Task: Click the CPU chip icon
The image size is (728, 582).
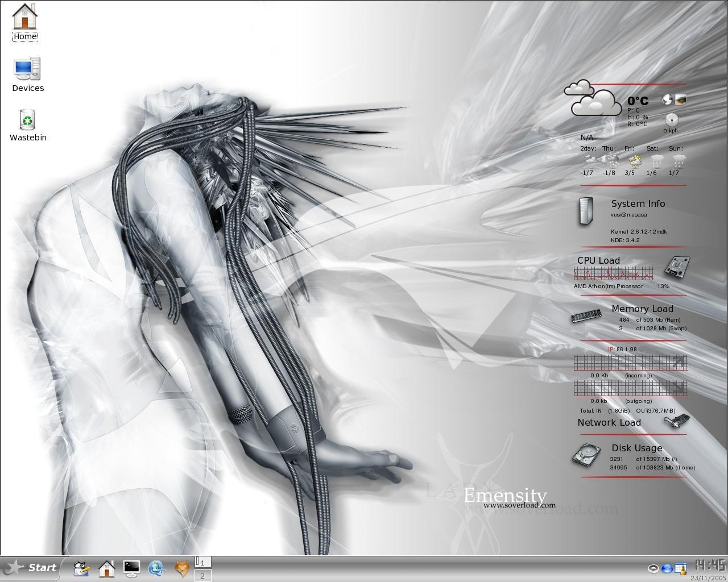Action: point(677,267)
